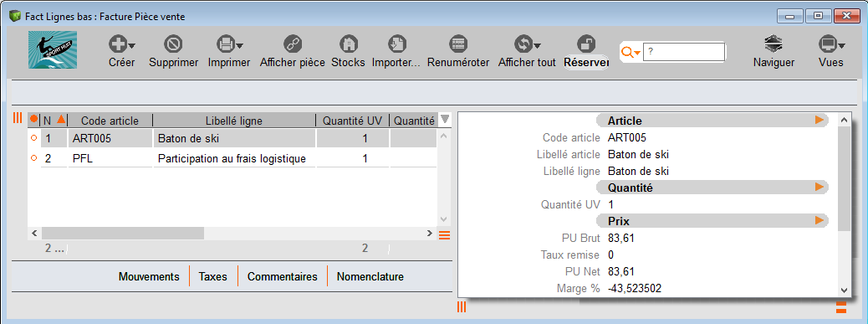Screen dimensions: 868x324
Task: Click the Supprimer icon
Action: pyautogui.click(x=174, y=44)
